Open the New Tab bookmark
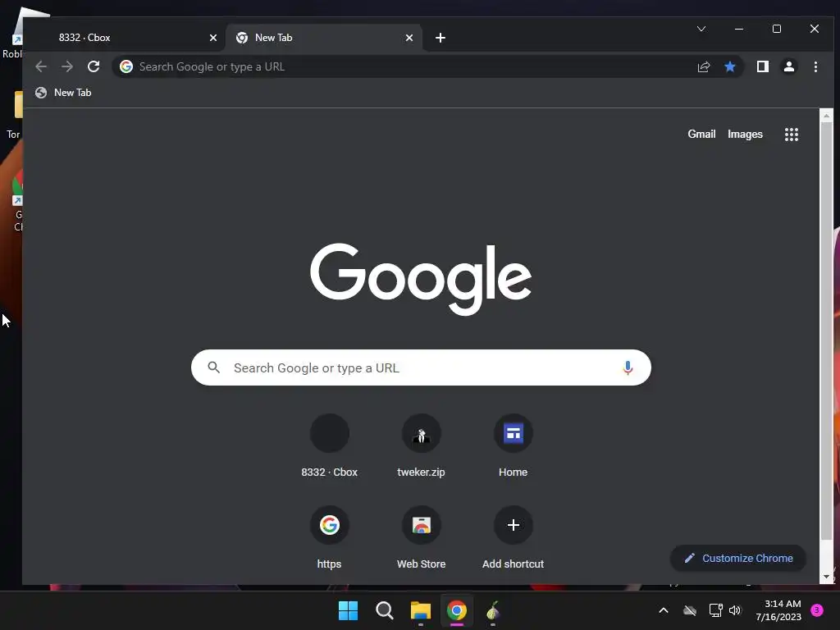Screen dimensions: 840x630 point(63,93)
